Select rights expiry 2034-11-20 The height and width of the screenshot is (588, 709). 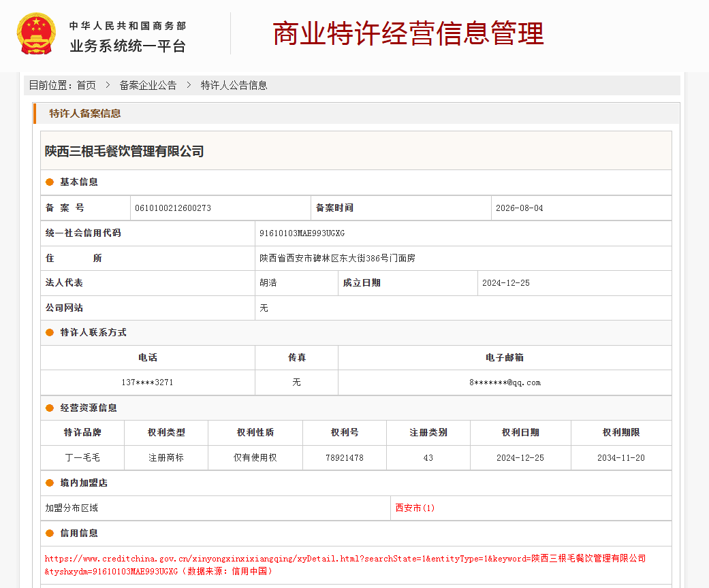pos(621,458)
